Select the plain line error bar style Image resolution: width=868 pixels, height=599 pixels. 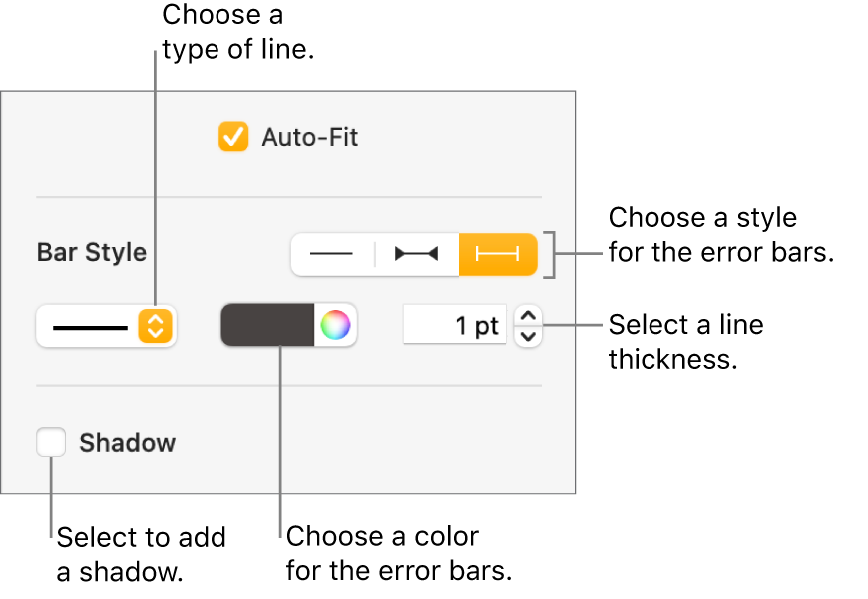coord(332,254)
